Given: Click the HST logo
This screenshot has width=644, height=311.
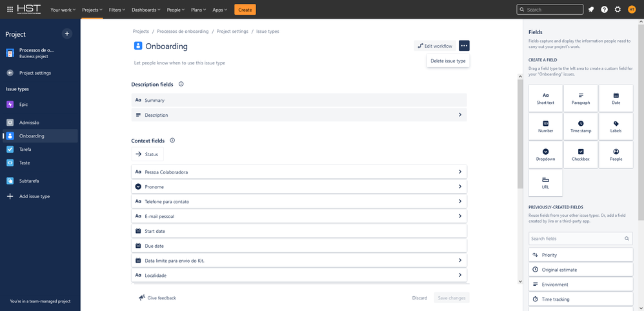Looking at the screenshot, I should 29,10.
